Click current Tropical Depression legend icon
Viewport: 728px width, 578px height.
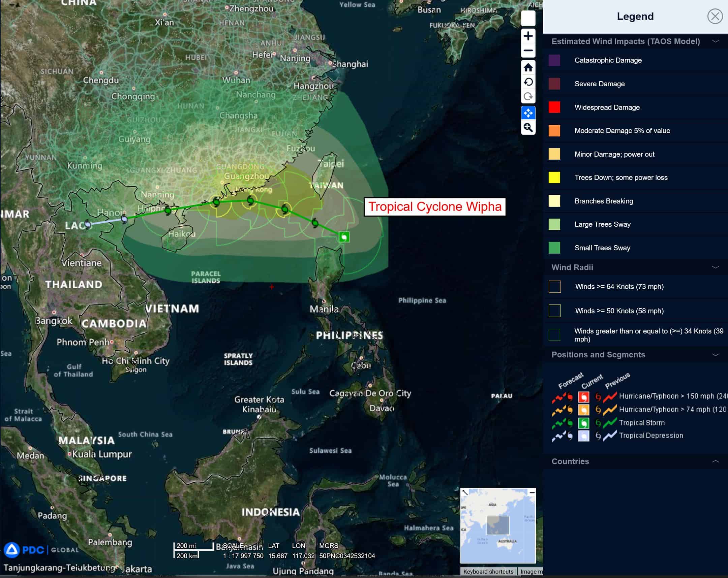click(583, 436)
